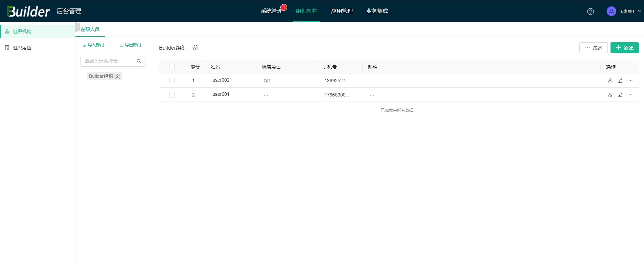The height and width of the screenshot is (264, 644).
Task: Click the zgf role cell
Action: point(267,81)
